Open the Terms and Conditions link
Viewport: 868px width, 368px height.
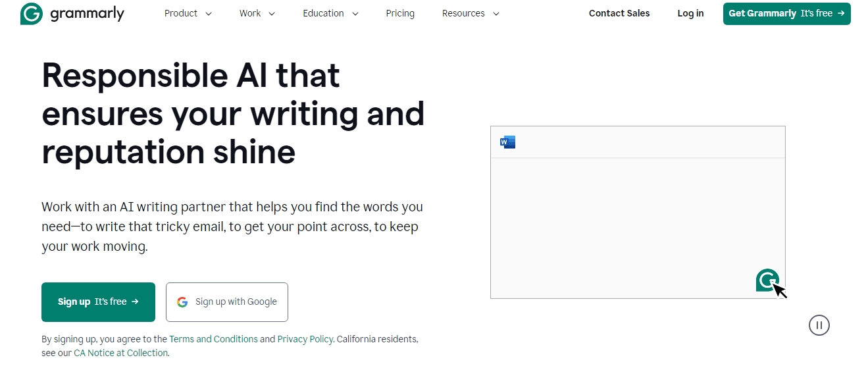coord(213,339)
